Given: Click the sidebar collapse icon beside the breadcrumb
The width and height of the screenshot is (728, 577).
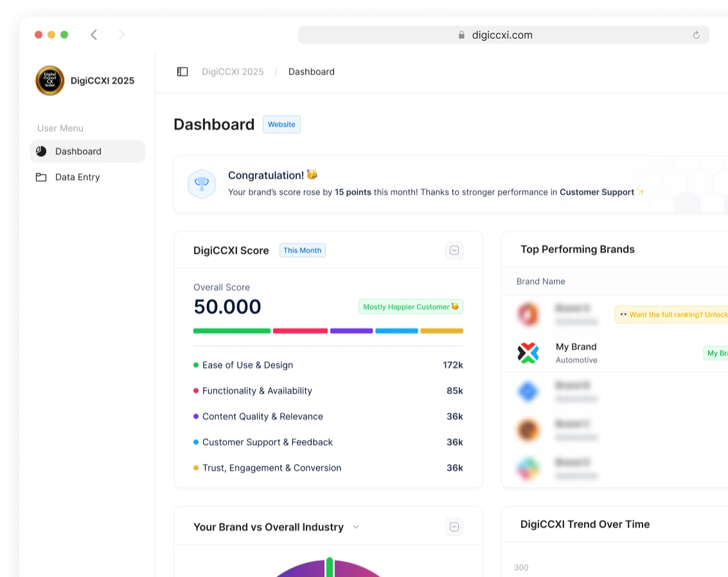Looking at the screenshot, I should (182, 71).
